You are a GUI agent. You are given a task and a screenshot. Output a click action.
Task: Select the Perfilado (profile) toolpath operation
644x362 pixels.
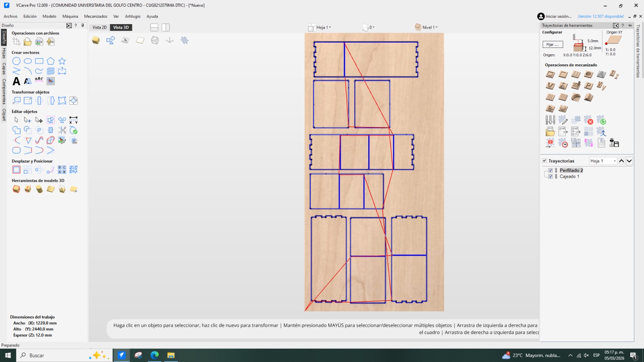[550, 74]
